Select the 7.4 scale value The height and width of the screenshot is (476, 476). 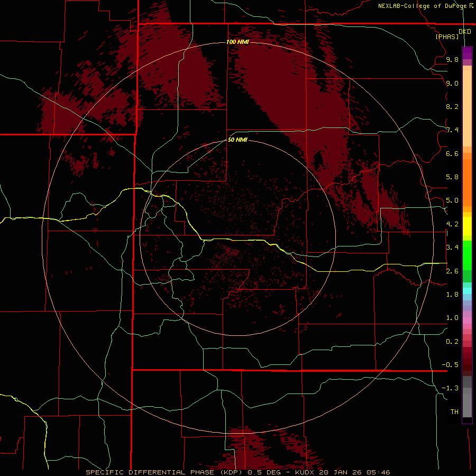point(452,130)
